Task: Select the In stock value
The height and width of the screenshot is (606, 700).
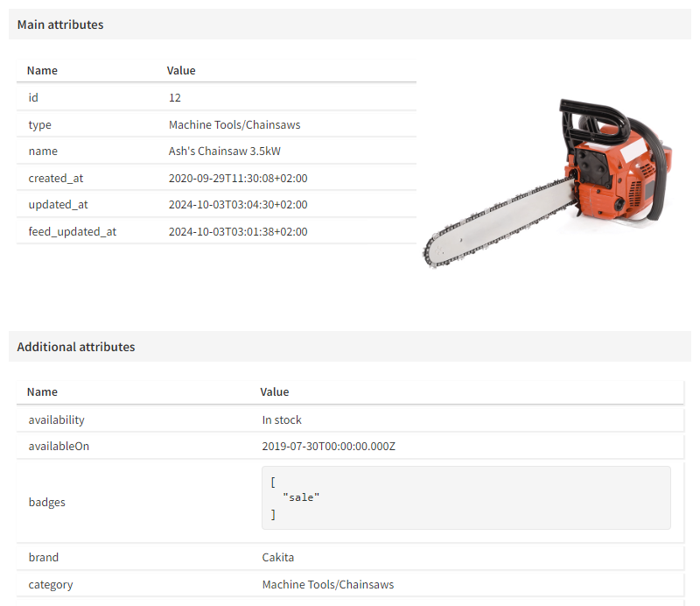Action: [x=282, y=419]
